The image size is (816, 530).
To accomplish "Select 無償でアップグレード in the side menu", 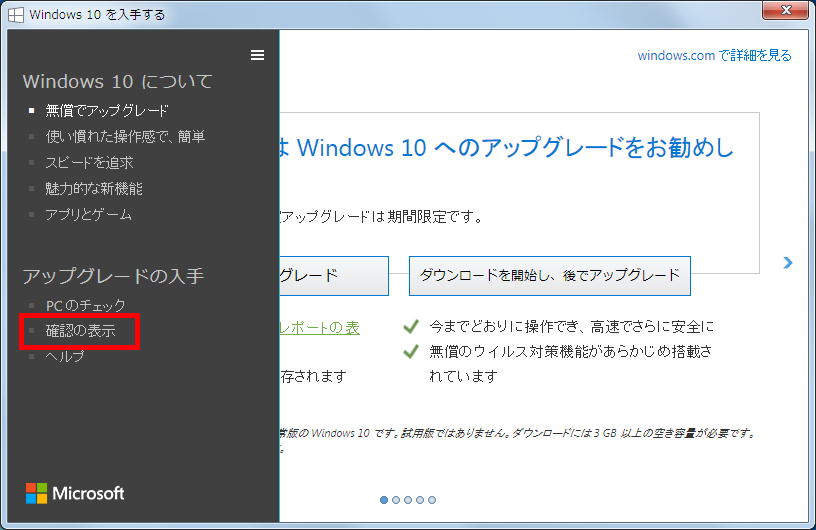I will click(x=107, y=110).
